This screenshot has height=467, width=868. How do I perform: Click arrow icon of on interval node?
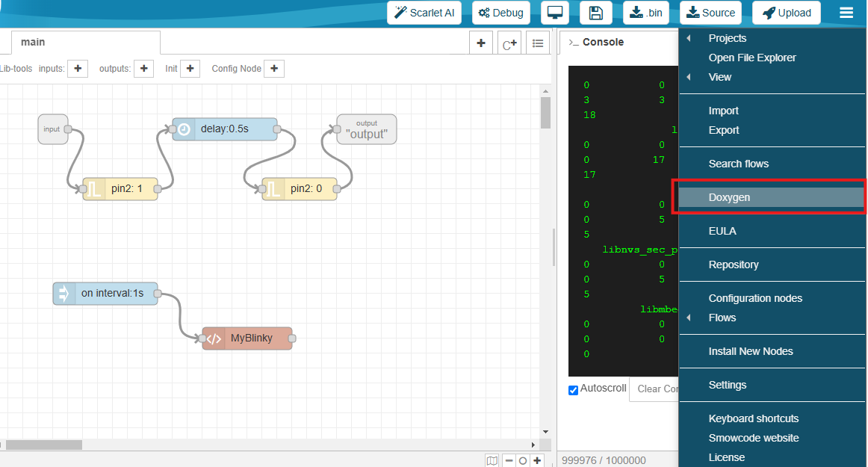pyautogui.click(x=64, y=294)
